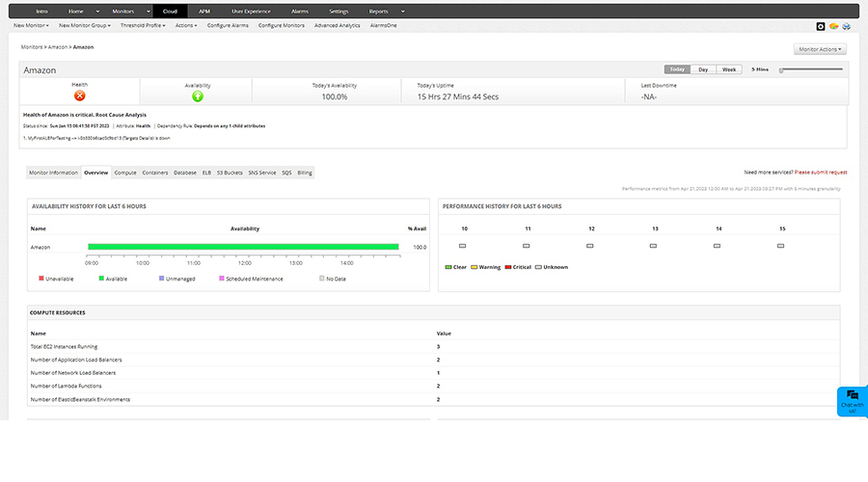Screen dimensions: 868x482
Task: Switch to the Containers tab
Action: [x=155, y=173]
